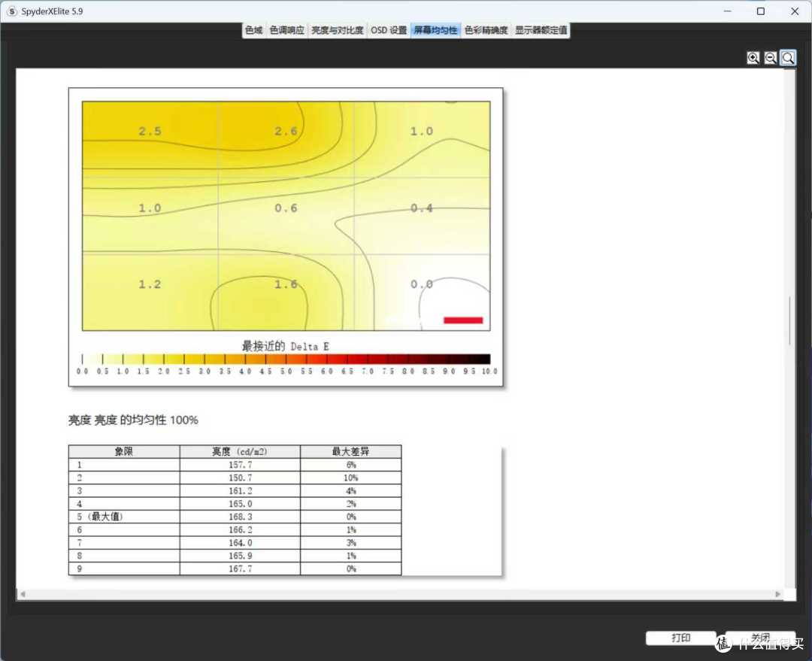Click the horizontal scrollbar right arrow

(778, 594)
